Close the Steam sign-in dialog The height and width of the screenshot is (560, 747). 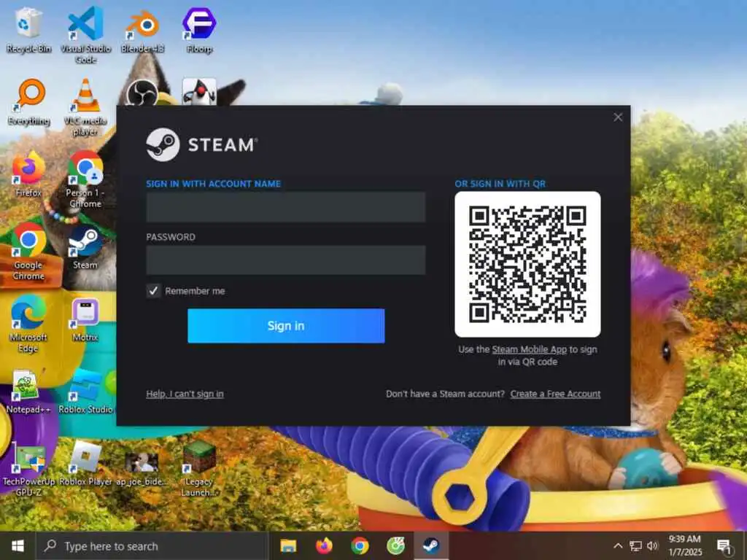pos(618,117)
